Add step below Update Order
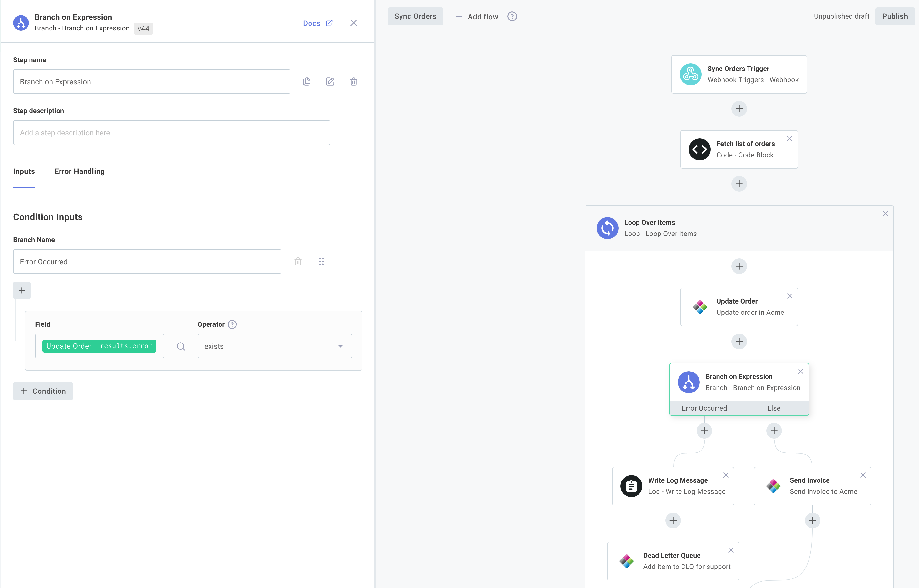919x588 pixels. [x=739, y=341]
